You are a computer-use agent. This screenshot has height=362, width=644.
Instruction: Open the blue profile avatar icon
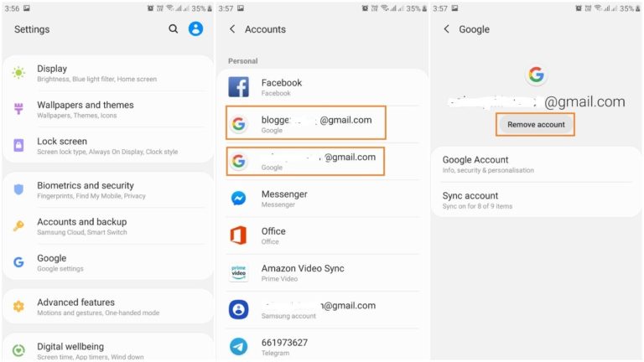click(195, 29)
